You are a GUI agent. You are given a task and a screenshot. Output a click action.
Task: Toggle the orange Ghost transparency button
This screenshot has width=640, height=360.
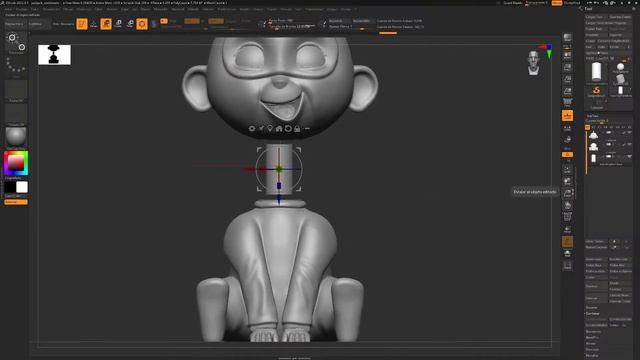567,242
